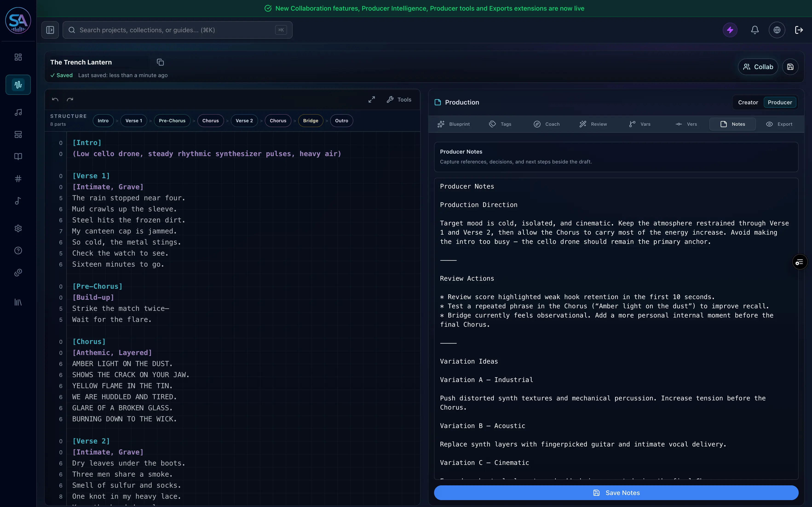The height and width of the screenshot is (507, 812).
Task: Jump to the Outro structure chip
Action: [x=342, y=121]
